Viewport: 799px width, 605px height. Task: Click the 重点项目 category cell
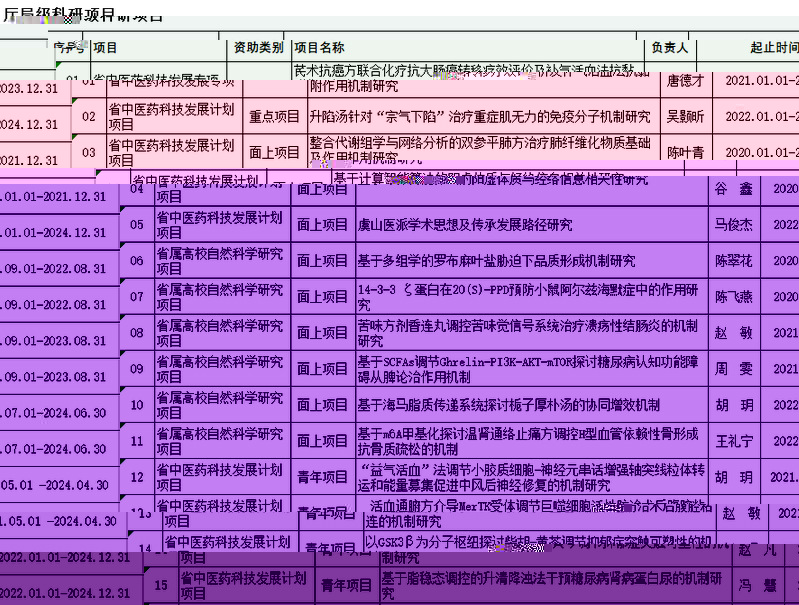[274, 117]
